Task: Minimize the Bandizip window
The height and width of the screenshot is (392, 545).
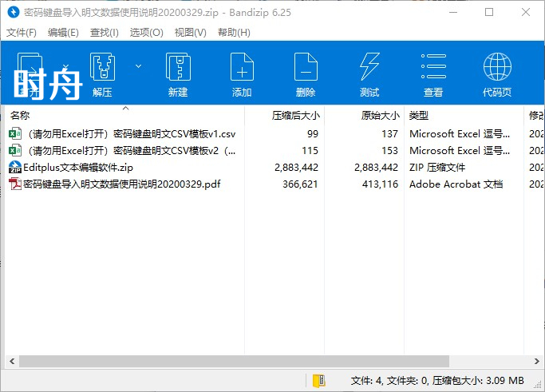Action: point(453,12)
